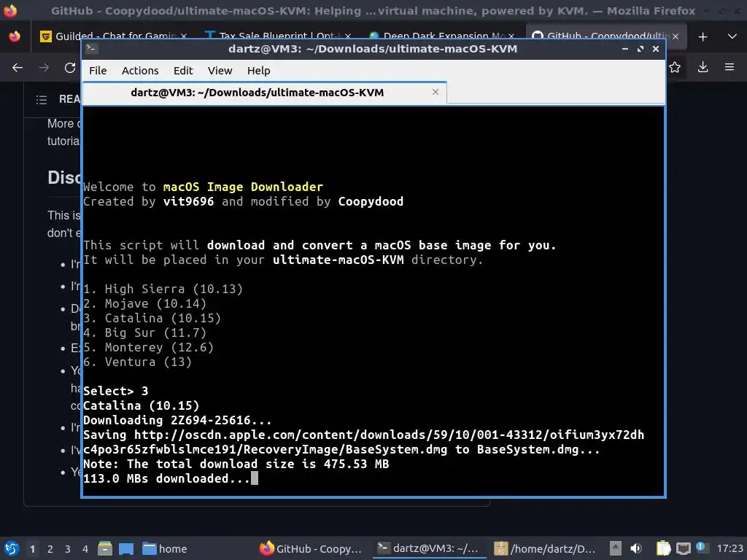The height and width of the screenshot is (560, 747).
Task: Open the system start menu icon
Action: [12, 548]
